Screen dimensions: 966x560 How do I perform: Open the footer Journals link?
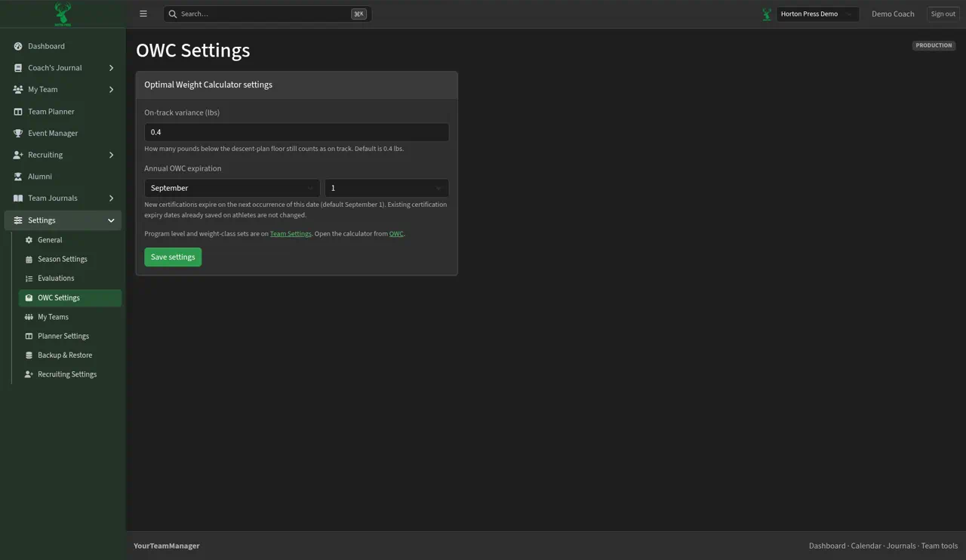point(901,546)
